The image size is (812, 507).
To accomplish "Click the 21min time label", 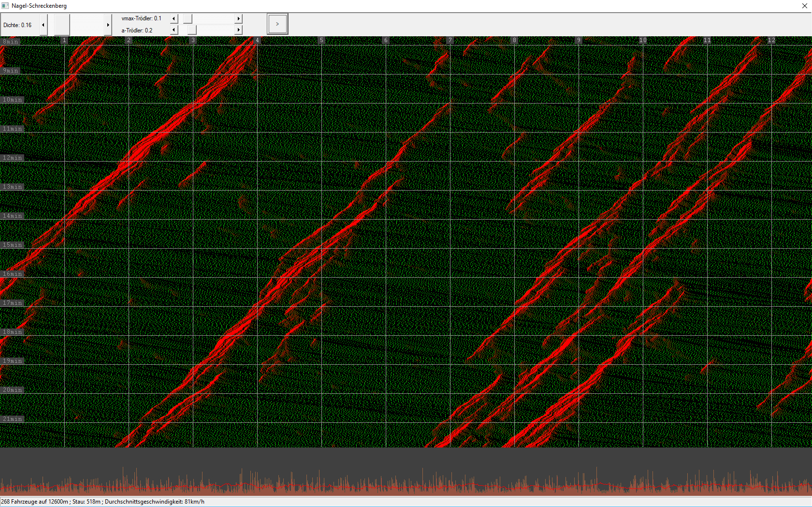I will point(13,419).
